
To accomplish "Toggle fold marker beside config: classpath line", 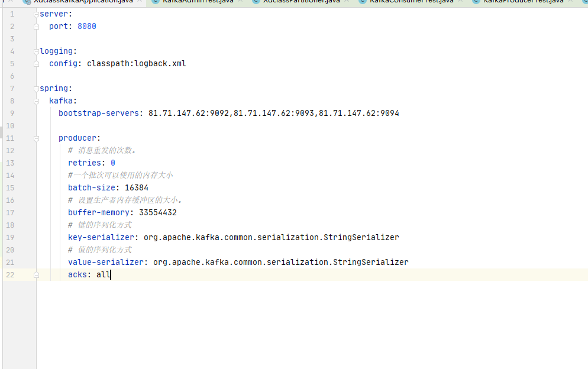I will coord(36,64).
